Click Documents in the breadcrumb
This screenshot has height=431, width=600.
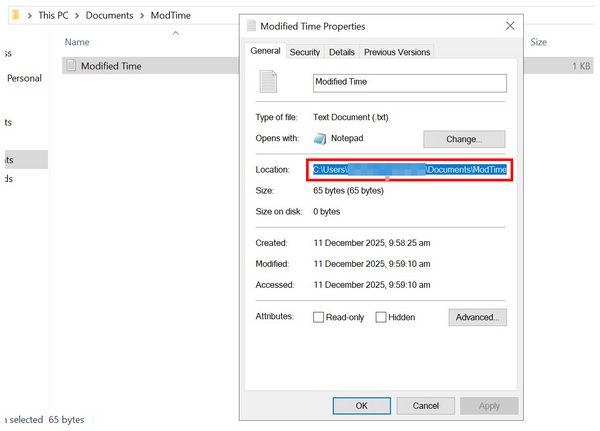(109, 16)
